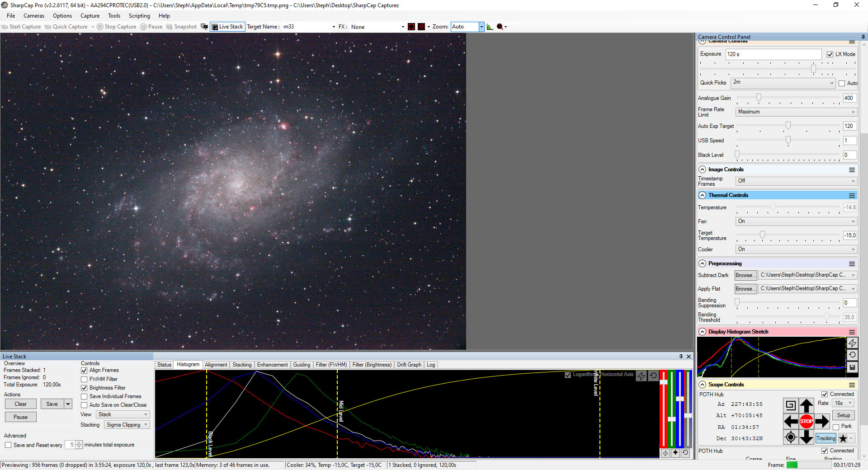Collapse the Thermal Controls section
Screen dimensions: 868x470
coord(703,195)
